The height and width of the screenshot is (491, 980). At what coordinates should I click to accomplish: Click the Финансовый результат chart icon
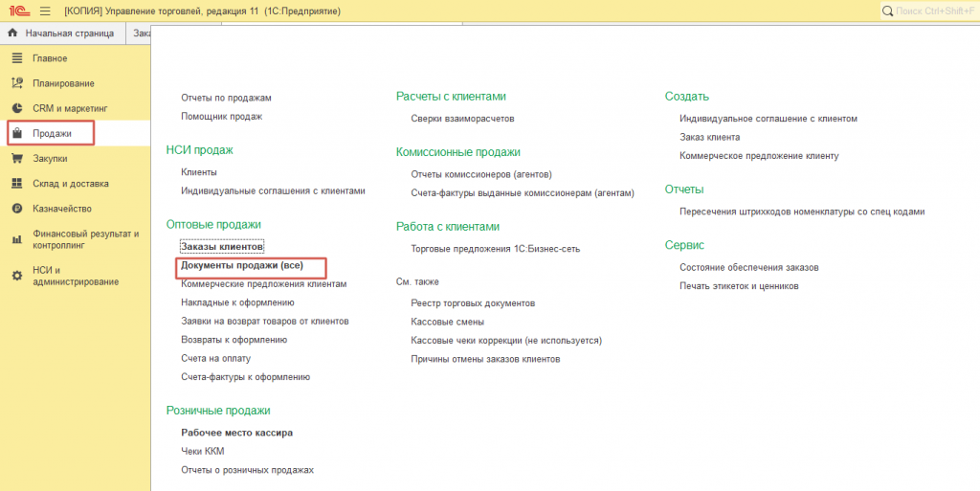(17, 240)
